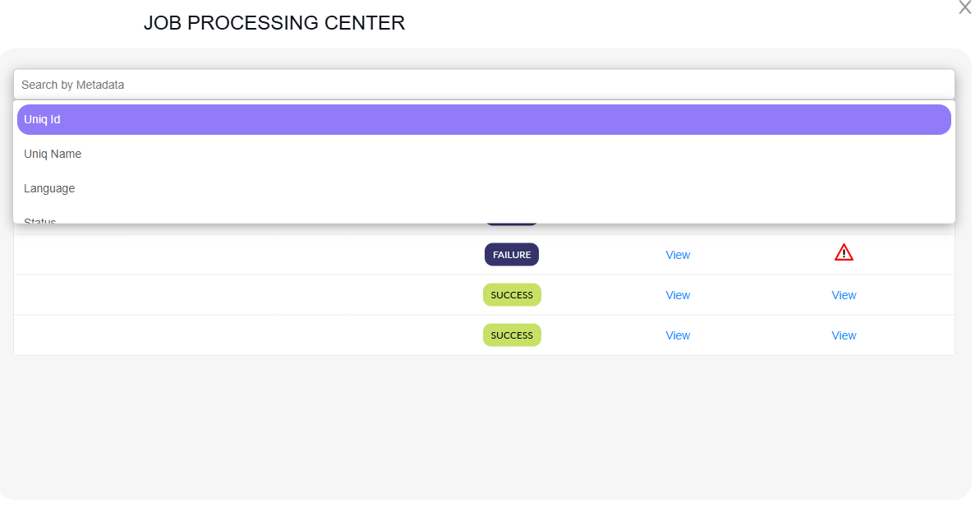Open the View link in the FAILURE row
Viewport: 980px width, 508px height.
pos(678,255)
